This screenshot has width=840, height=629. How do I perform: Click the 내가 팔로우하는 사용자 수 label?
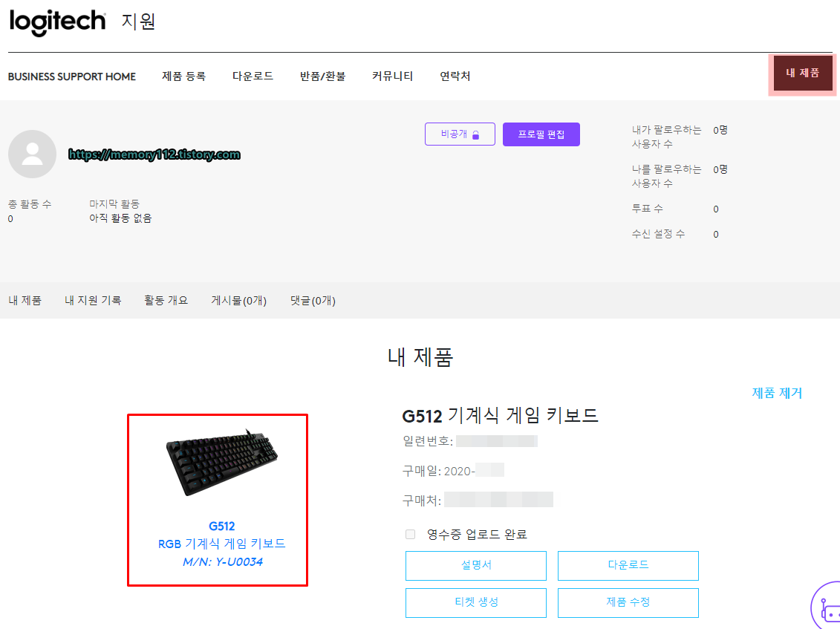[666, 137]
